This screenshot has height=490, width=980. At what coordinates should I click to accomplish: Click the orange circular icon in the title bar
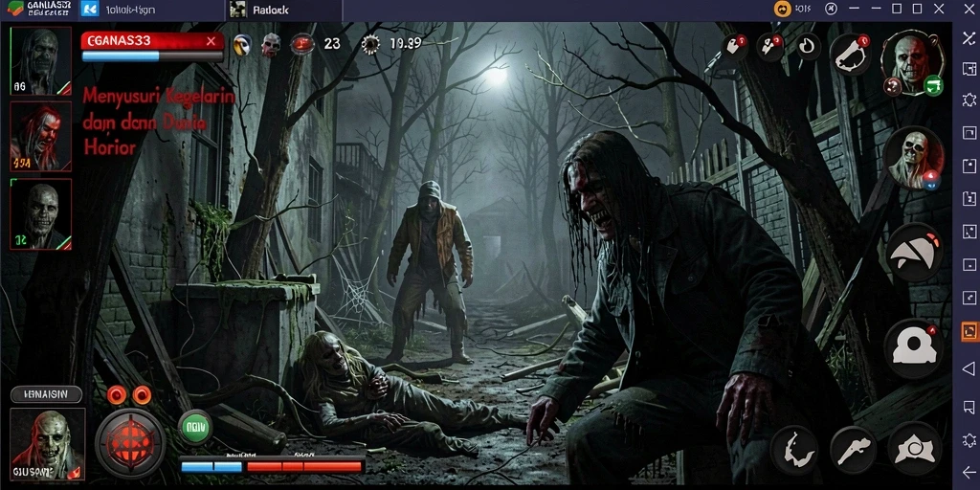[782, 9]
